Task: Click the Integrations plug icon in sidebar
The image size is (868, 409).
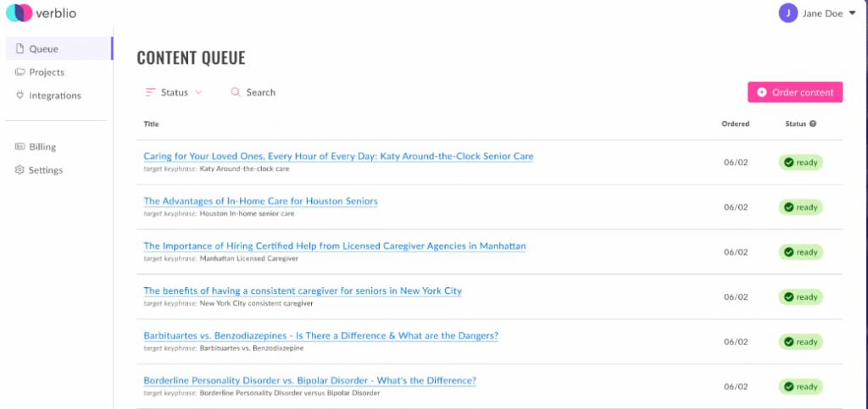Action: [20, 95]
